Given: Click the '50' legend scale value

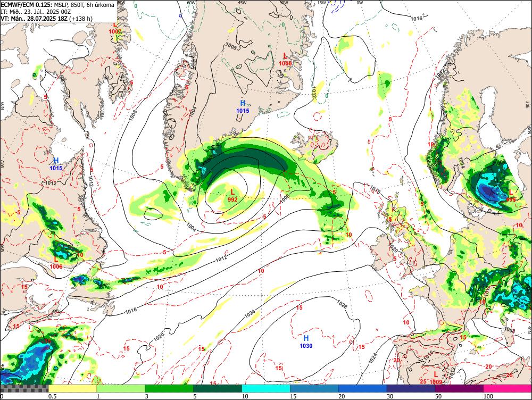Looking at the screenshot, I should pos(438,396).
